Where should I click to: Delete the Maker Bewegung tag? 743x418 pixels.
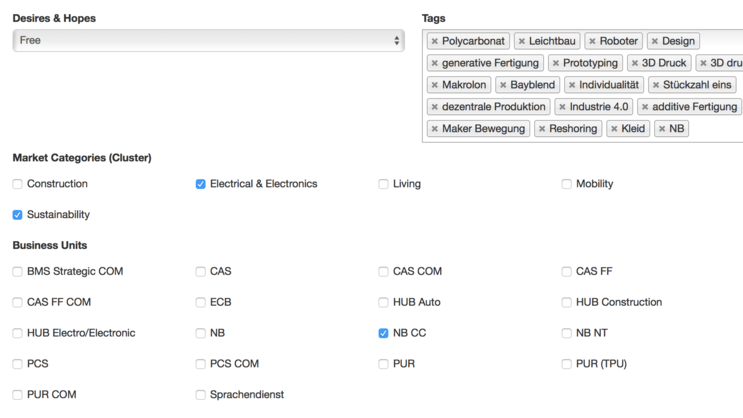pos(435,129)
